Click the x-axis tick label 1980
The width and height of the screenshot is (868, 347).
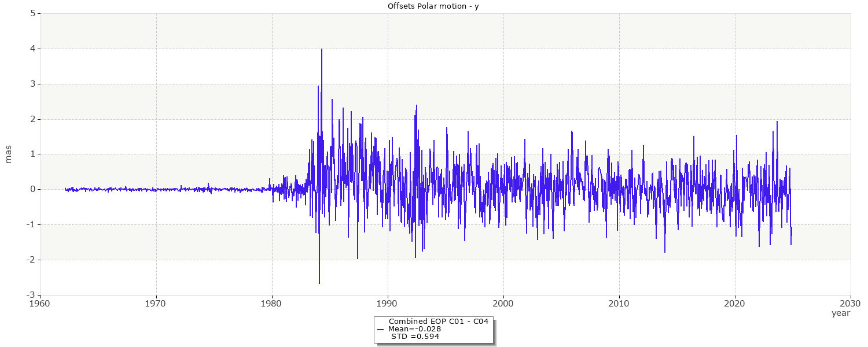click(x=272, y=302)
